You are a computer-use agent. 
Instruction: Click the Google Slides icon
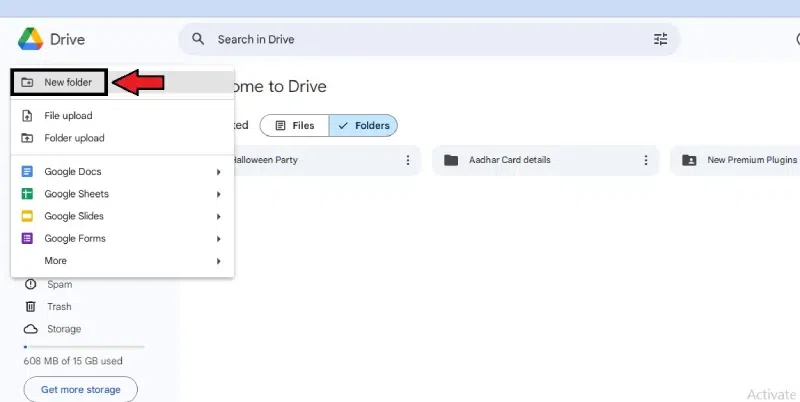[27, 216]
